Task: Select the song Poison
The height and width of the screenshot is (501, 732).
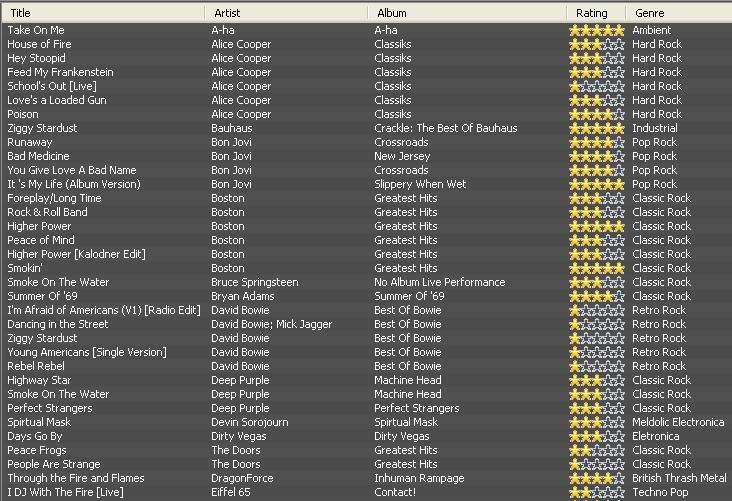Action: point(23,114)
